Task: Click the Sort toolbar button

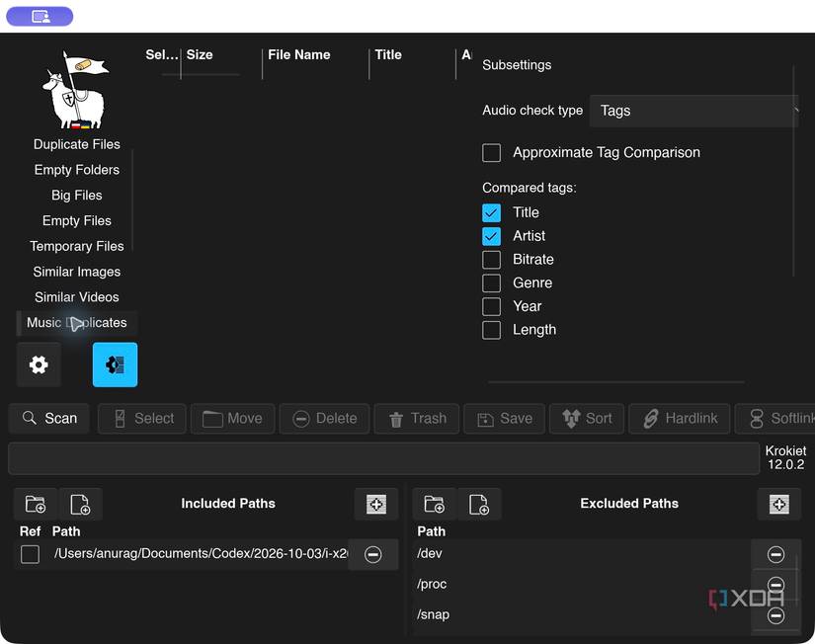Action: (587, 419)
